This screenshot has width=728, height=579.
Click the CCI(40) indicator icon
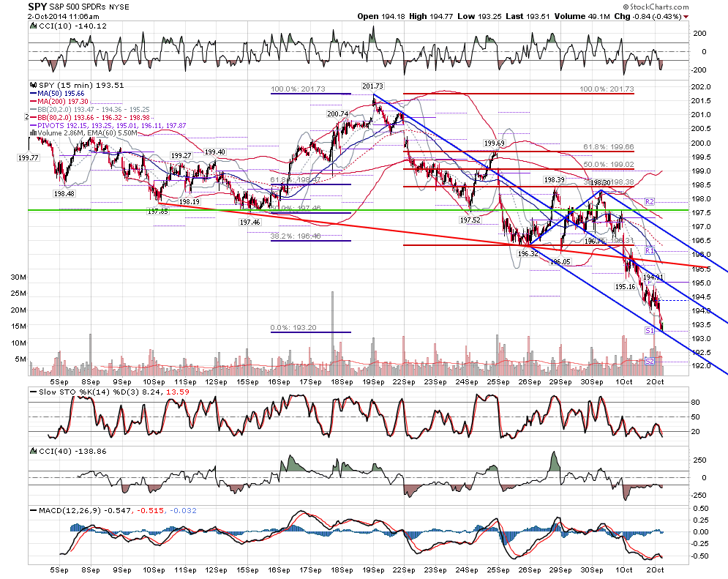[x=33, y=452]
